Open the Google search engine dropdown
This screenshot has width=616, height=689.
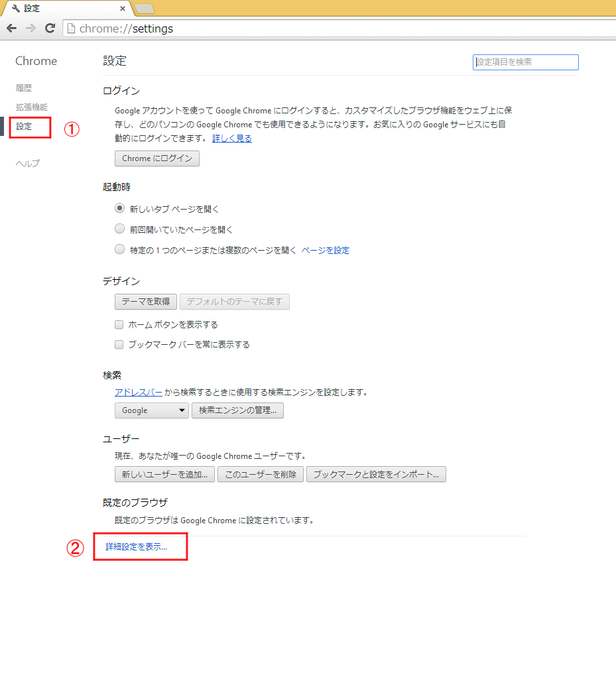(152, 410)
